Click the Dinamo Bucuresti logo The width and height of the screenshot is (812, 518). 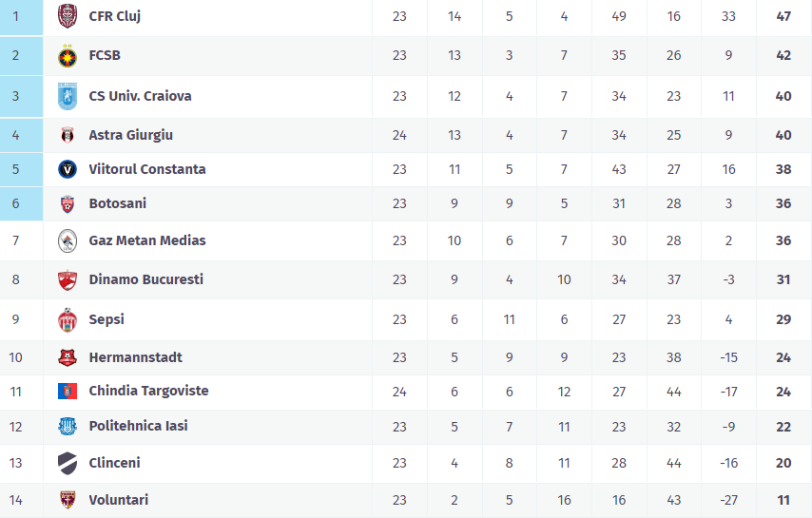68,280
